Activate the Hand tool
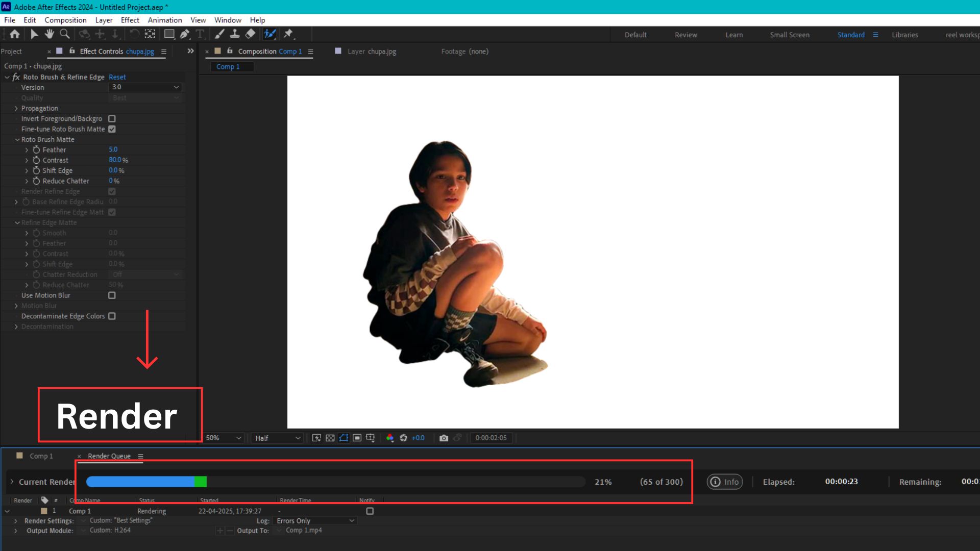The image size is (980, 551). [49, 34]
